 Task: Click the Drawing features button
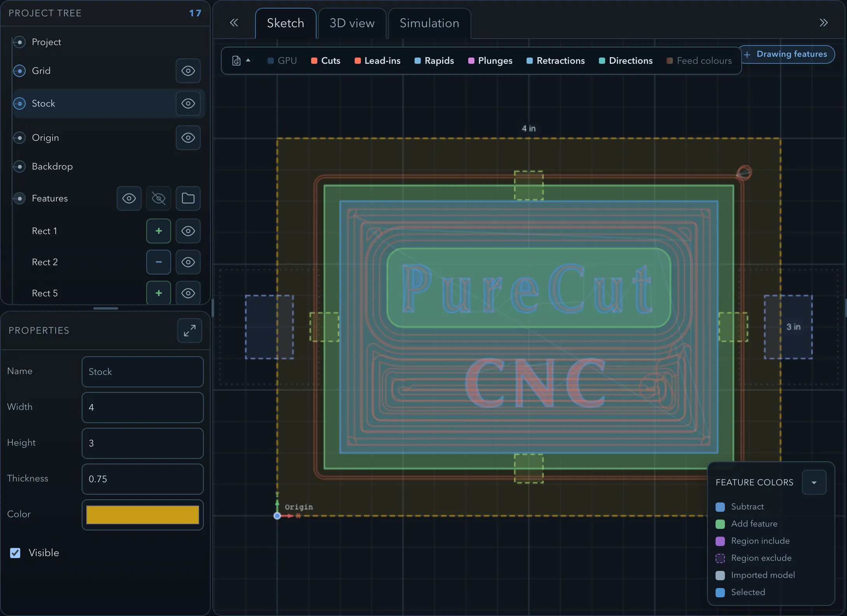[x=787, y=54]
